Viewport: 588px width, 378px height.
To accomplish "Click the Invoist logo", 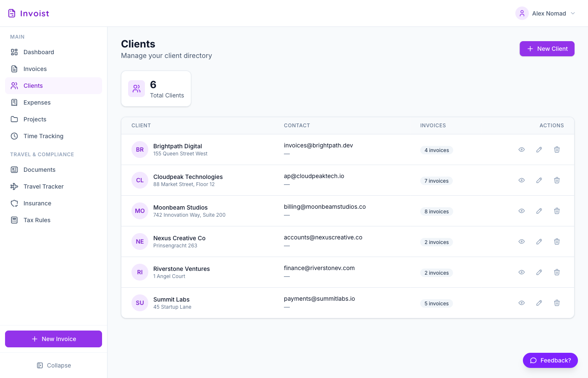I will click(28, 13).
